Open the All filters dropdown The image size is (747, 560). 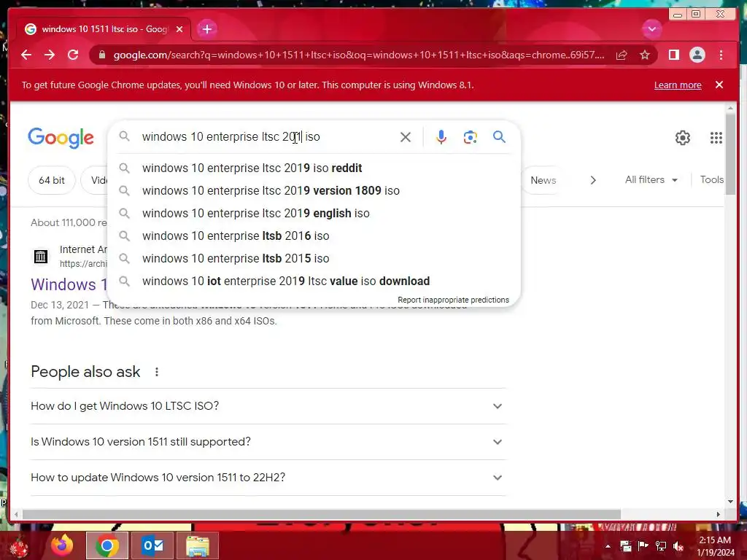(651, 180)
